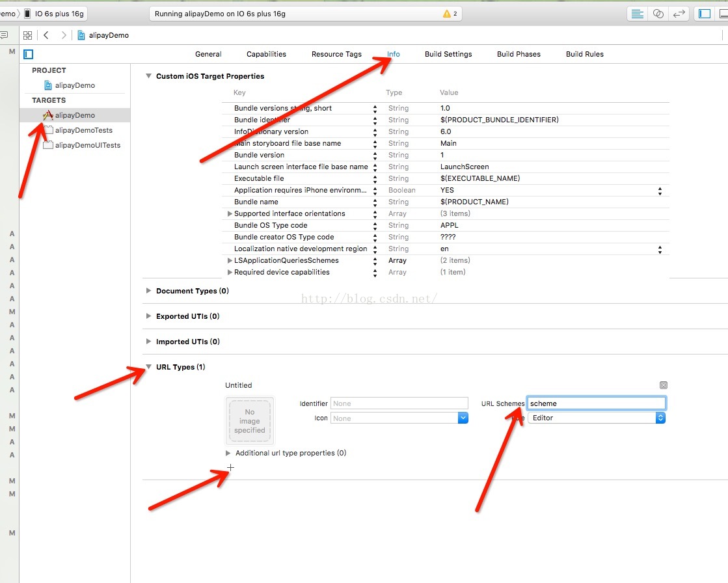The image size is (728, 583).
Task: Click the URL Schemes input field
Action: click(x=597, y=403)
